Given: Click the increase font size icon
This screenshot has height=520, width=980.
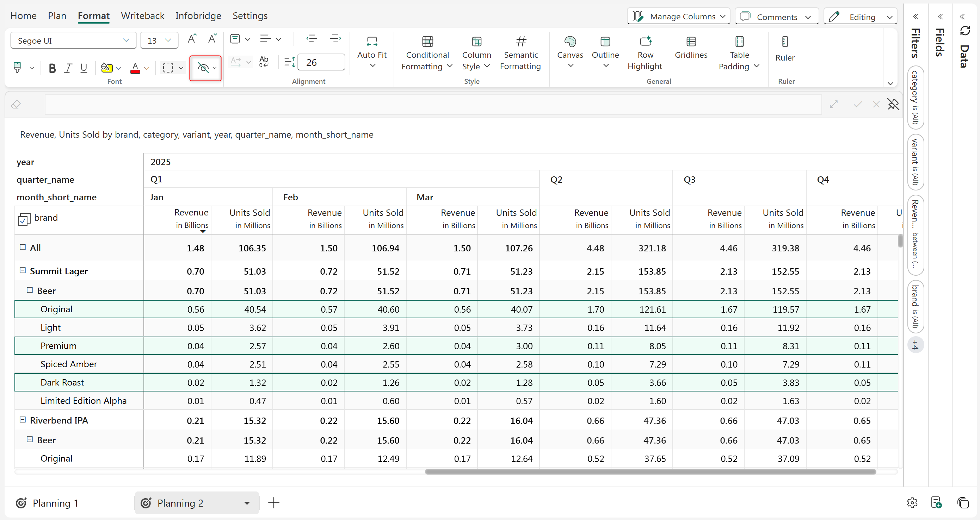Looking at the screenshot, I should click(192, 39).
